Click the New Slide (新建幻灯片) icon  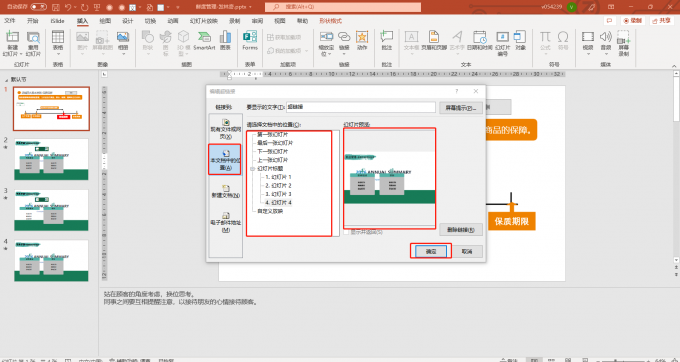coord(12,37)
